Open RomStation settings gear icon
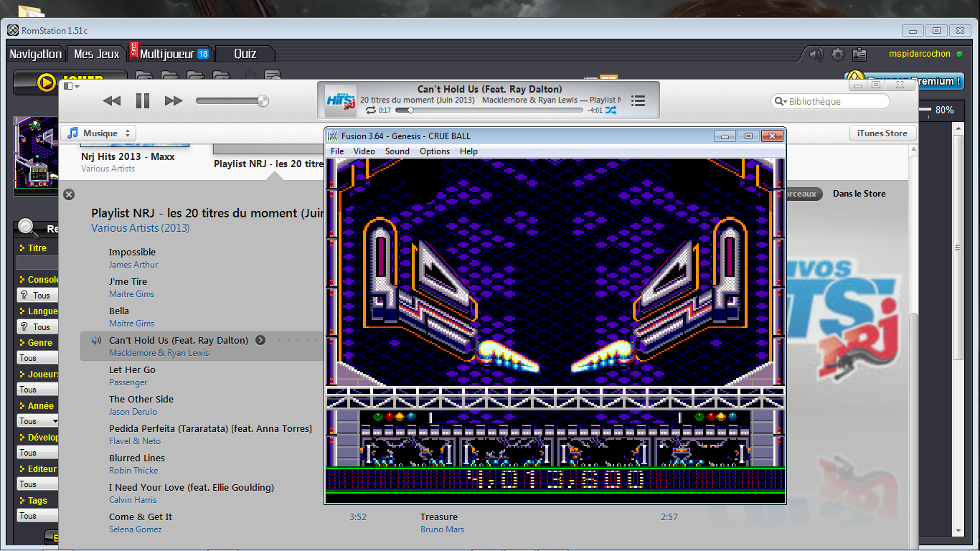Screen dimensions: 980x551 (x=837, y=54)
